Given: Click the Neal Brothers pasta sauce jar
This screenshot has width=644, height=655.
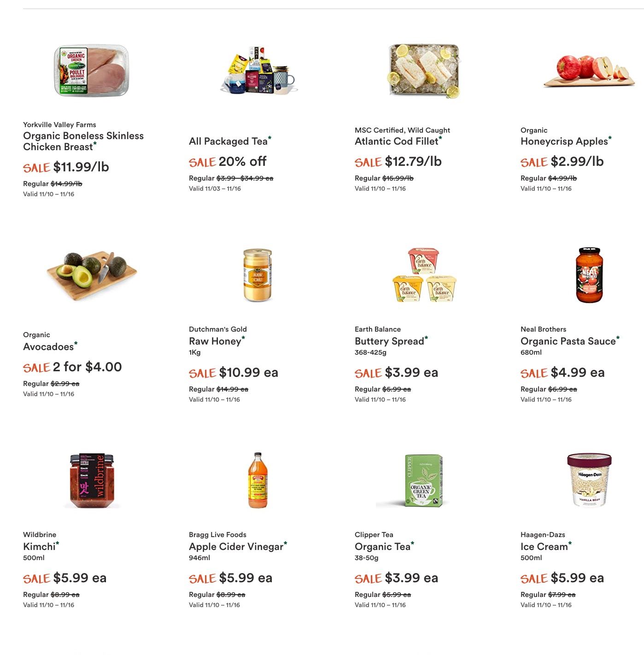Looking at the screenshot, I should [x=589, y=275].
